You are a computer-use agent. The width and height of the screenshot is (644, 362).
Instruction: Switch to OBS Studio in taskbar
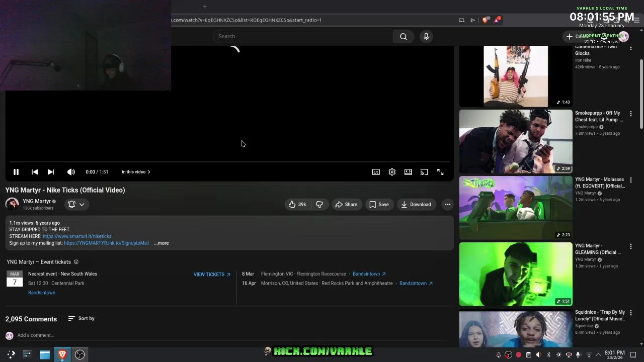pyautogui.click(x=79, y=354)
